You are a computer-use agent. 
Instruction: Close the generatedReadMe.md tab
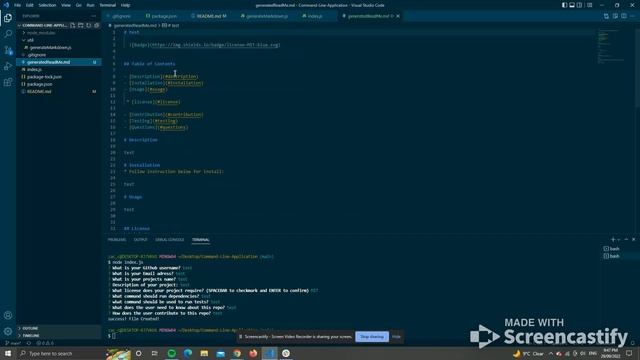(398, 16)
